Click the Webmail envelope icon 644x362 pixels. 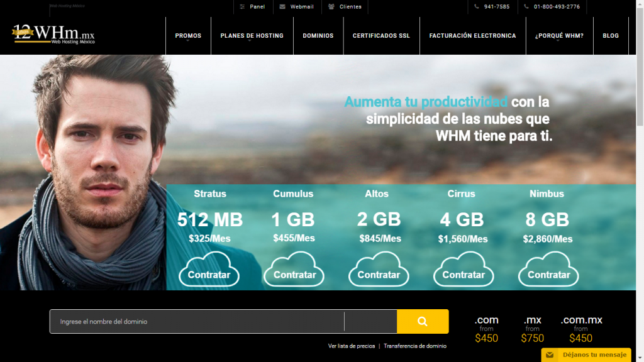coord(282,7)
